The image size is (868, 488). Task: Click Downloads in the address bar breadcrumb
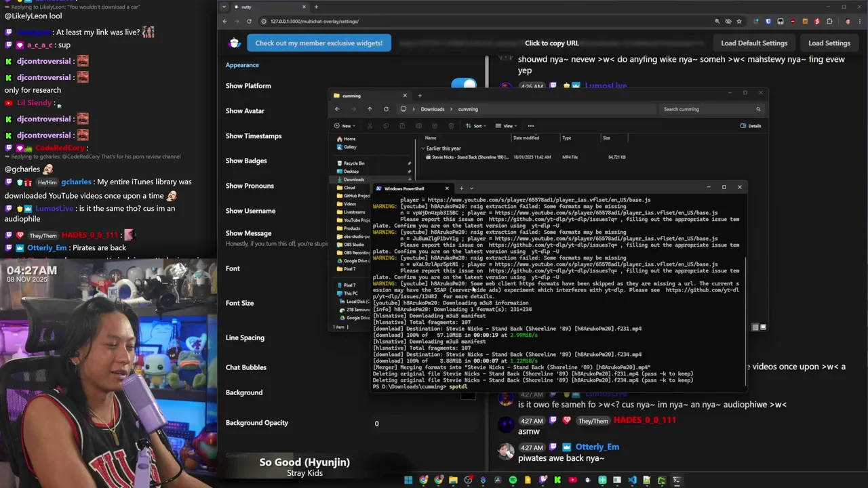point(433,109)
